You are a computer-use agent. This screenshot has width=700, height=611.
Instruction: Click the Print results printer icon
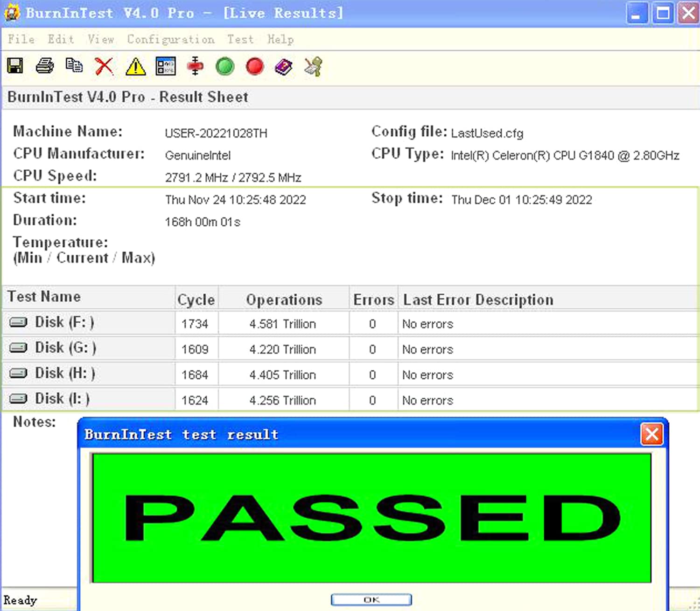click(45, 66)
